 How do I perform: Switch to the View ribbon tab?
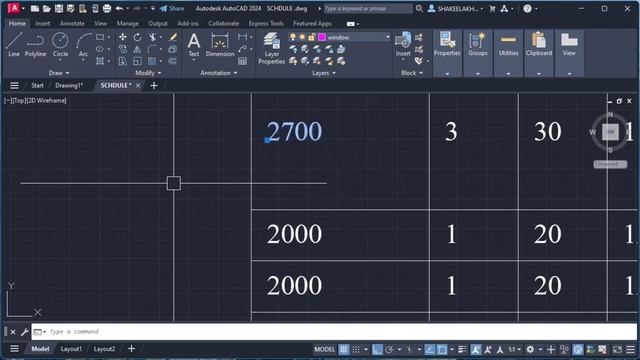tap(100, 24)
